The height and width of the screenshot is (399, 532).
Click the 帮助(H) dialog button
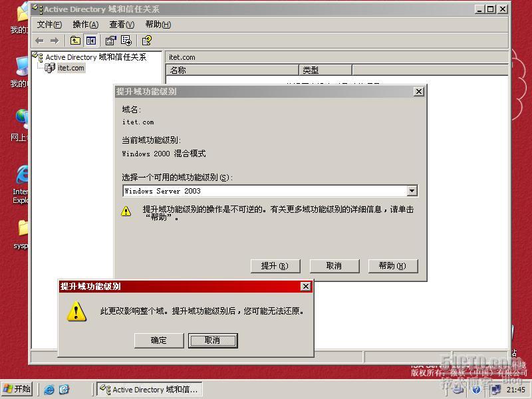pyautogui.click(x=393, y=266)
